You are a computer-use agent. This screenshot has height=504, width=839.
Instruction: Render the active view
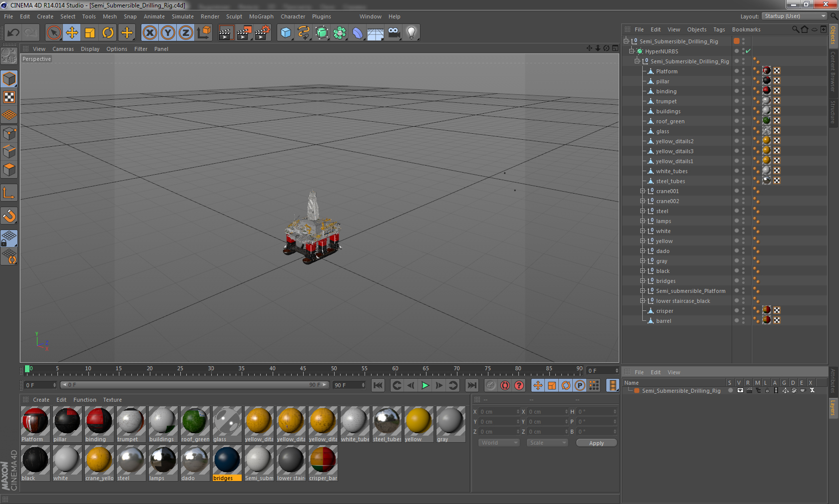click(226, 33)
